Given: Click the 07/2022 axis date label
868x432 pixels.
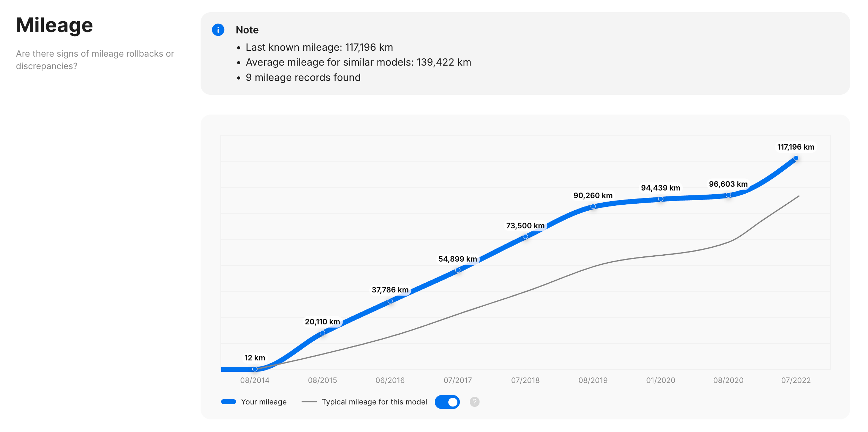Looking at the screenshot, I should (x=796, y=380).
